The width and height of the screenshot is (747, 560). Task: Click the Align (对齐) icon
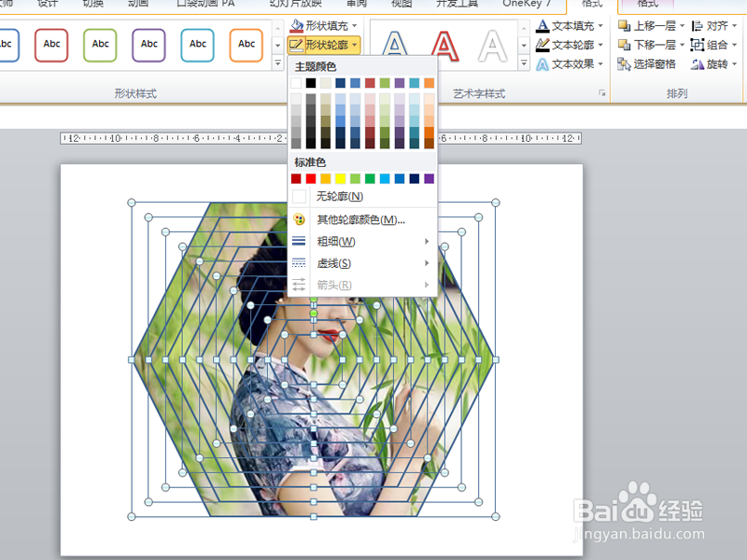coord(697,25)
